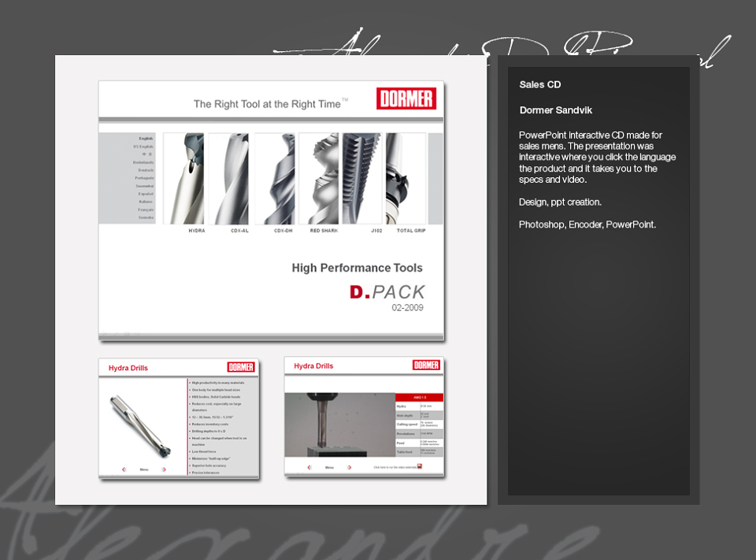Click the red external video icon on the video slide

tap(420, 466)
